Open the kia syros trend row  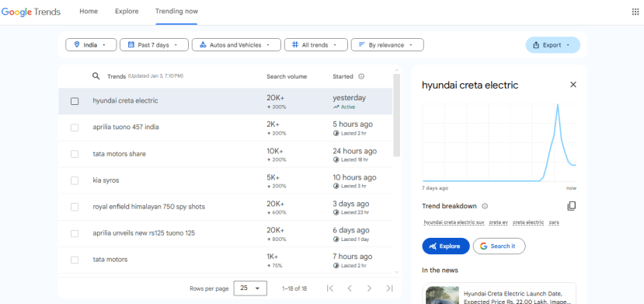coord(225,180)
